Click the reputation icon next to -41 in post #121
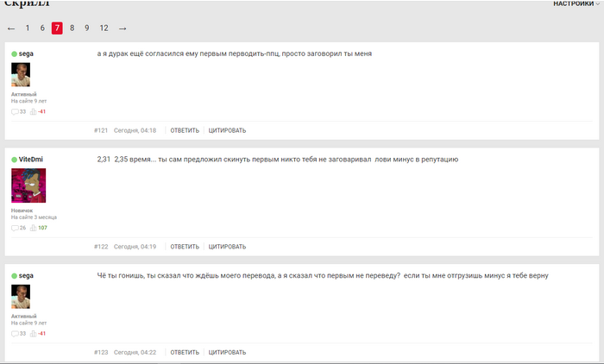The height and width of the screenshot is (364, 604). [x=34, y=111]
